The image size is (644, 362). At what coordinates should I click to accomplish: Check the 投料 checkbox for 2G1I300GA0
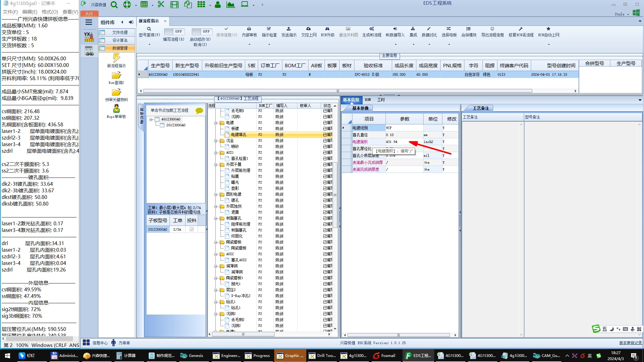tap(192, 229)
